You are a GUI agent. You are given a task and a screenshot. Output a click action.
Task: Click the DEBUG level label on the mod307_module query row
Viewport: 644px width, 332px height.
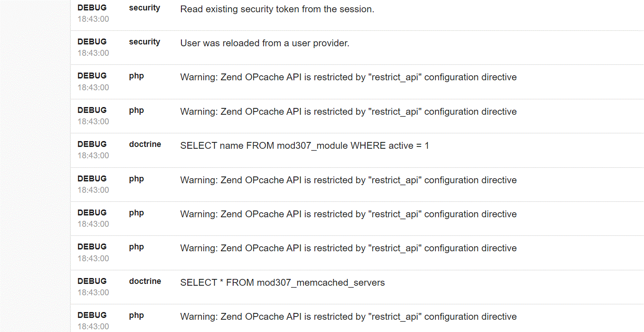tap(92, 144)
